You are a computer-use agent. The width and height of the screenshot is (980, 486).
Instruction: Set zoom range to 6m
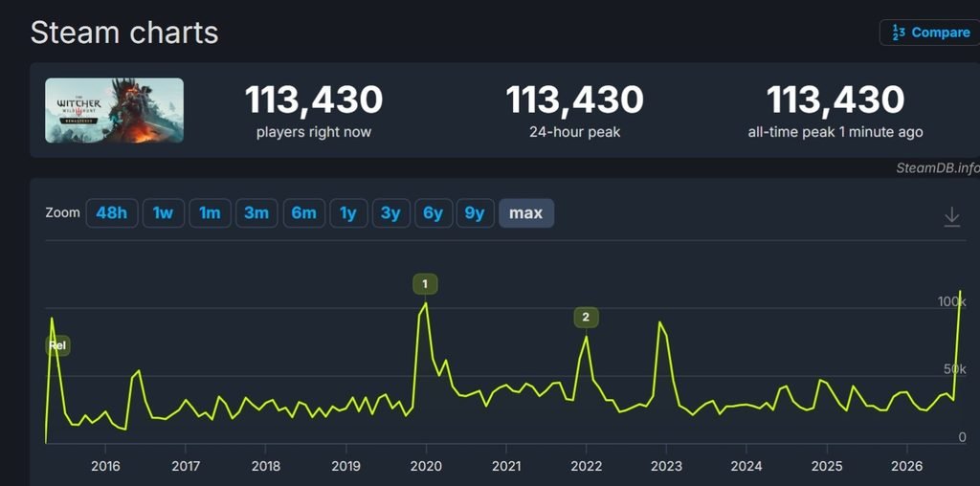click(x=303, y=213)
